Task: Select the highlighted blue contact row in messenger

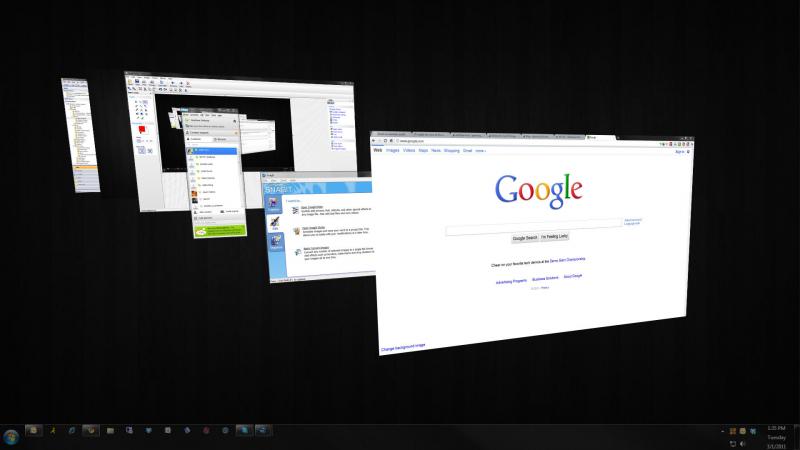Action: (212, 151)
